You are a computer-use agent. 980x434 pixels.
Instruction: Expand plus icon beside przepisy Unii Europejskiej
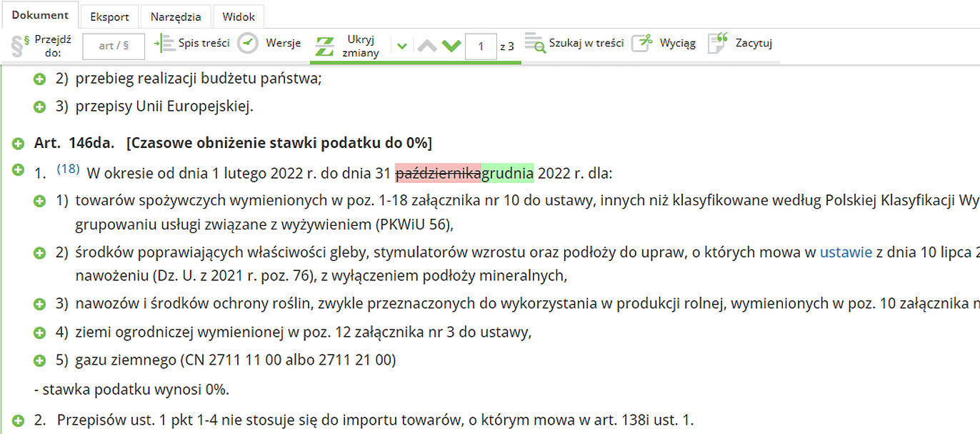[40, 107]
